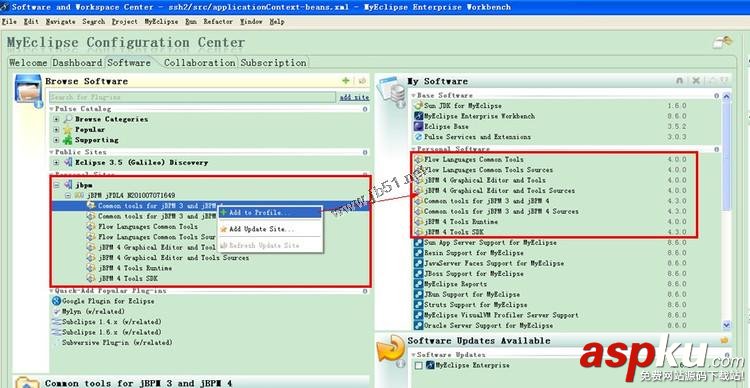Screen dimensions: 750x388
Task: Expand the Supporting node
Action: 56,140
